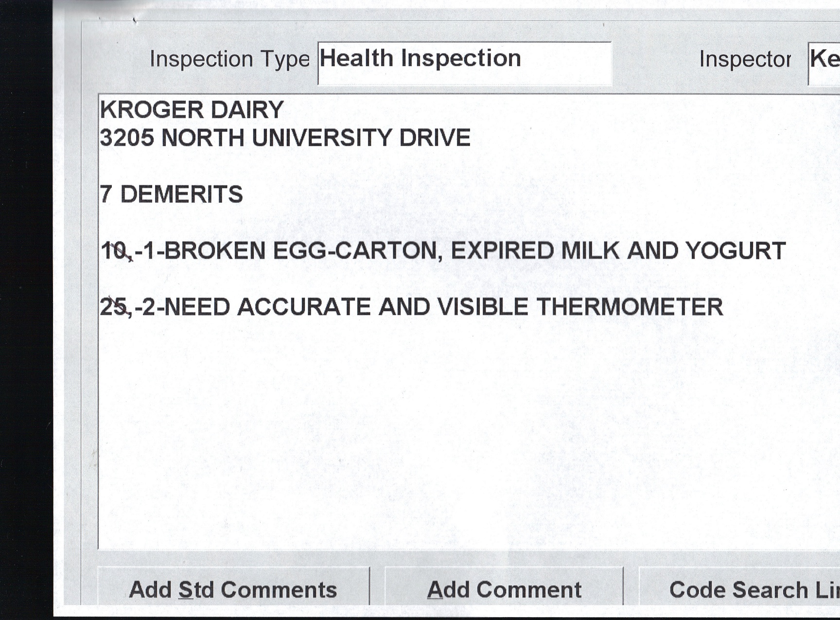Click the Inspection Type label
Image resolution: width=840 pixels, height=620 pixels.
[229, 59]
